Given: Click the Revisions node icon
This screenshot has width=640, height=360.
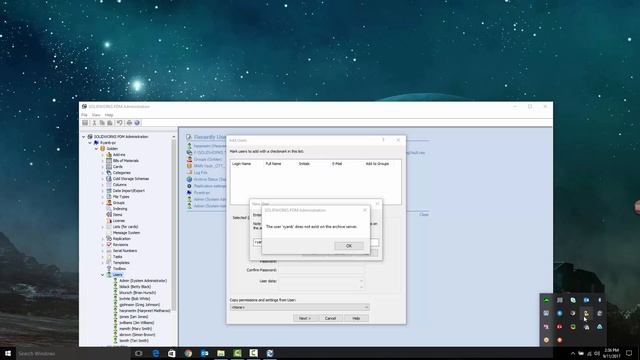Looking at the screenshot, I should point(109,244).
